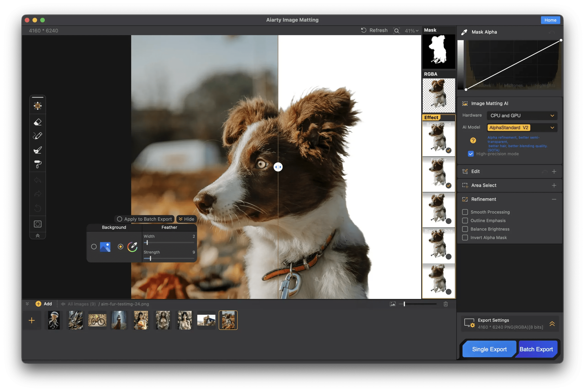Uncheck High-precision mode
This screenshot has width=585, height=392.
pos(471,154)
